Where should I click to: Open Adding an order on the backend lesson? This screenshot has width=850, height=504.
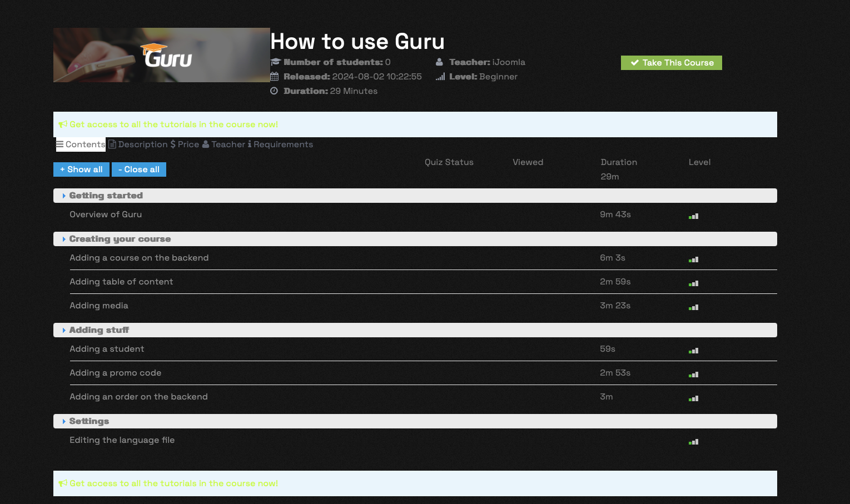tap(138, 397)
